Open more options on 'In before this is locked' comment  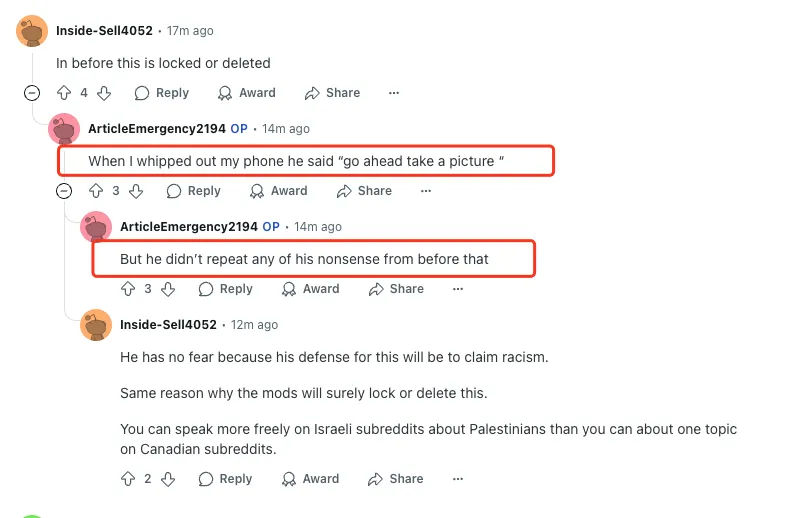coord(394,93)
